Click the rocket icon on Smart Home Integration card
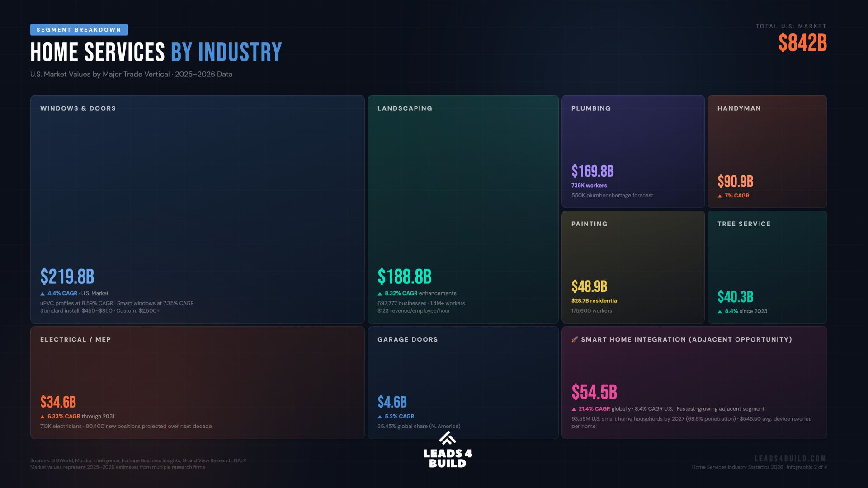Screen dimensions: 868x488 point(575,339)
